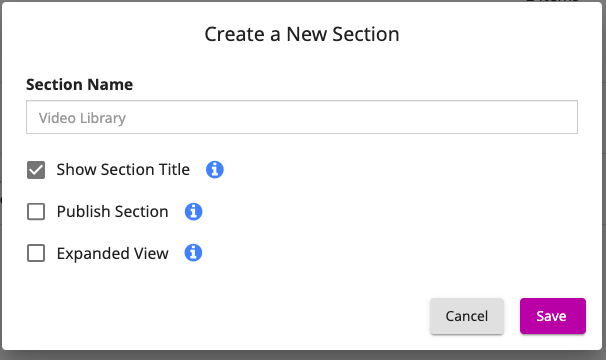Screen dimensions: 606x360
Task: Toggle off the checked Show Section Title box
Action: (36, 170)
